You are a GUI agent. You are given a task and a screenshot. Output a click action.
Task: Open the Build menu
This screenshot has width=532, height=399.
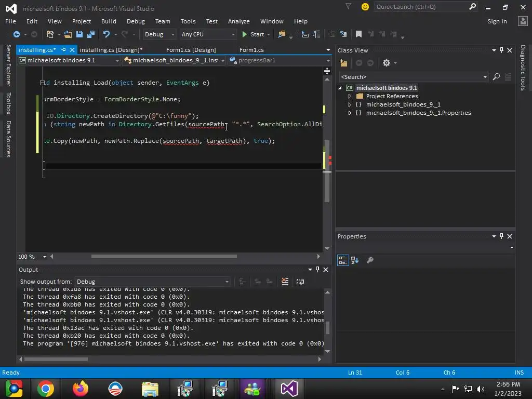click(x=109, y=21)
